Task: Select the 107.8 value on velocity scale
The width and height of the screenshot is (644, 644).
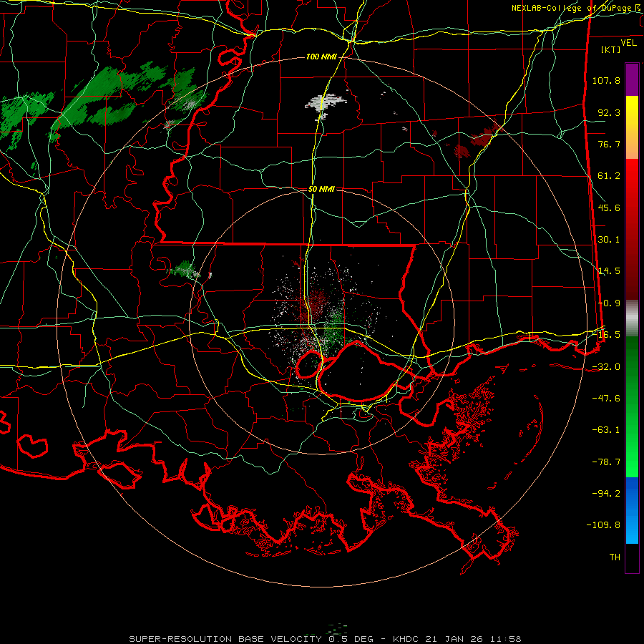Action: click(x=606, y=80)
